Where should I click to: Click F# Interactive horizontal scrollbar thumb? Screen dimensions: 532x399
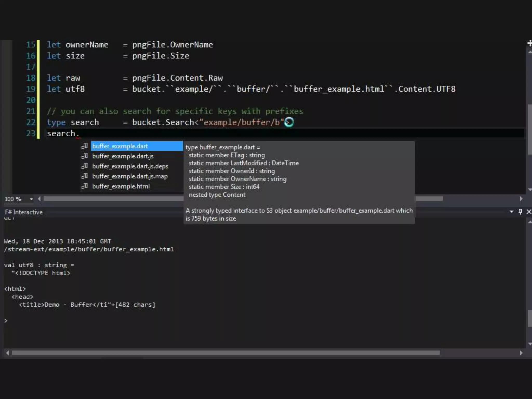coord(225,353)
